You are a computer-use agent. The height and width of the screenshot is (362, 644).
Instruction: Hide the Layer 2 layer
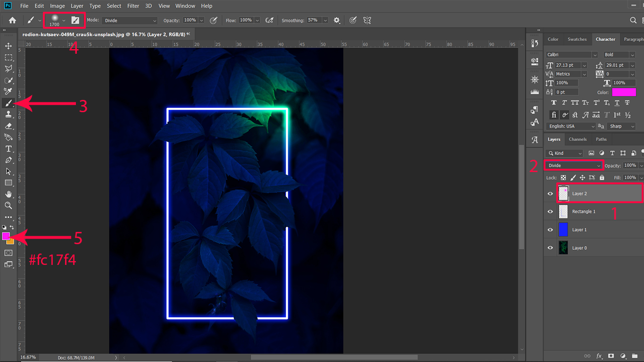(550, 194)
